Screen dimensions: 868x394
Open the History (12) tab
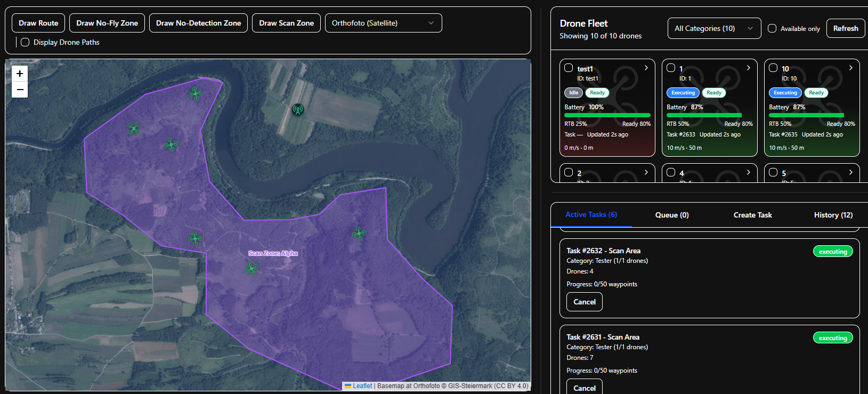coord(833,215)
